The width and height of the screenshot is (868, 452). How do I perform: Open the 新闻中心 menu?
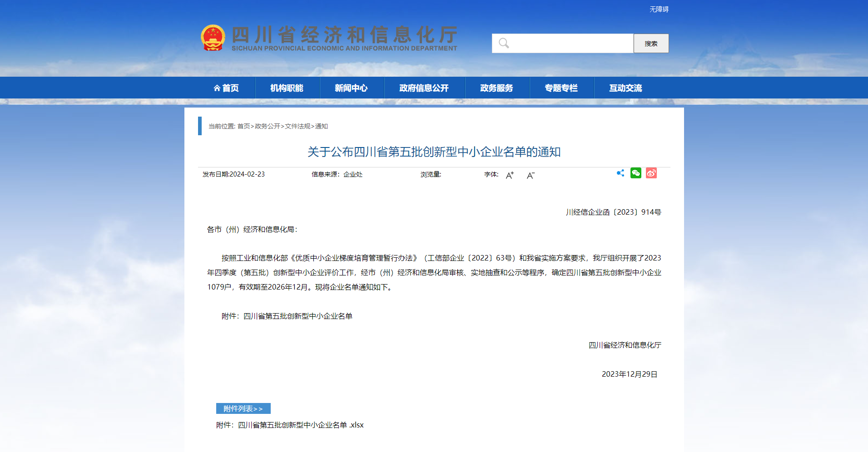(x=352, y=88)
